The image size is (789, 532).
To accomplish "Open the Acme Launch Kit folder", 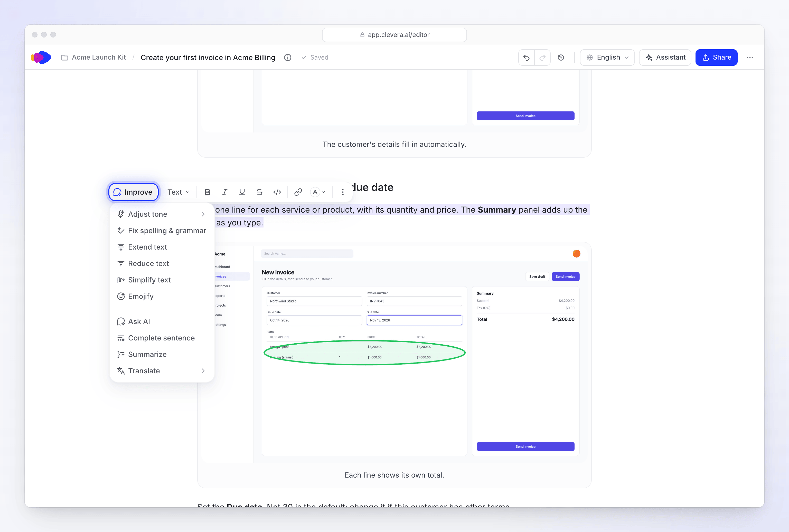I will pos(93,57).
